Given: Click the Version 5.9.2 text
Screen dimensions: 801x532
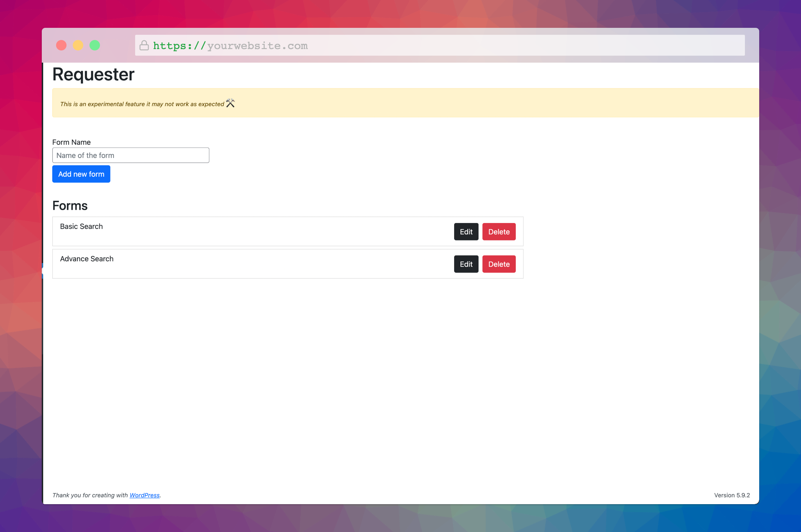Looking at the screenshot, I should click(x=732, y=495).
